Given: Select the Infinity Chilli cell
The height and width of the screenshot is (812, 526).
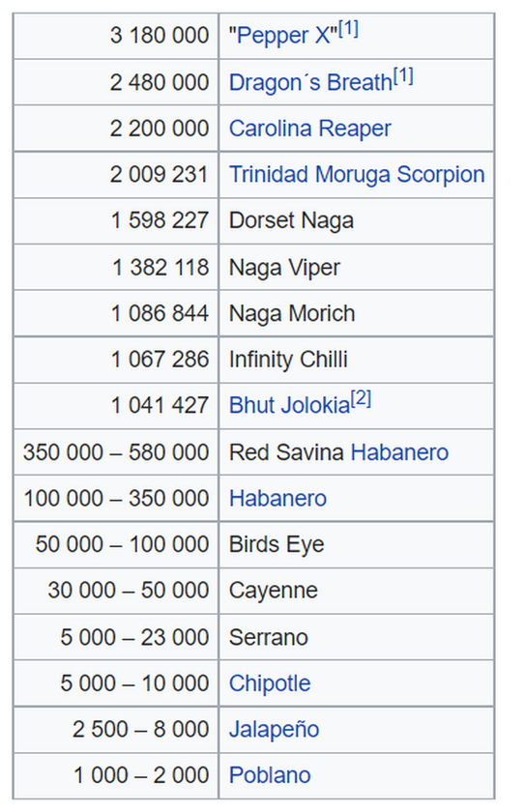Looking at the screenshot, I should (357, 360).
